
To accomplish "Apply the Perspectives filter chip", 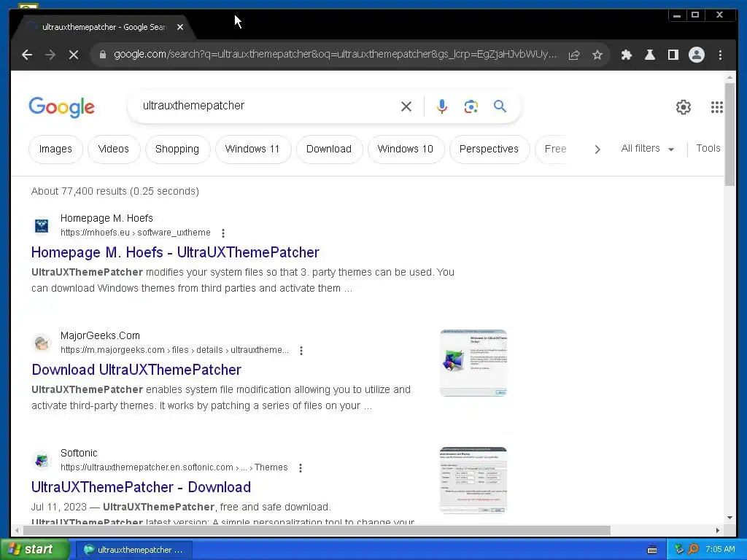I will pos(489,149).
